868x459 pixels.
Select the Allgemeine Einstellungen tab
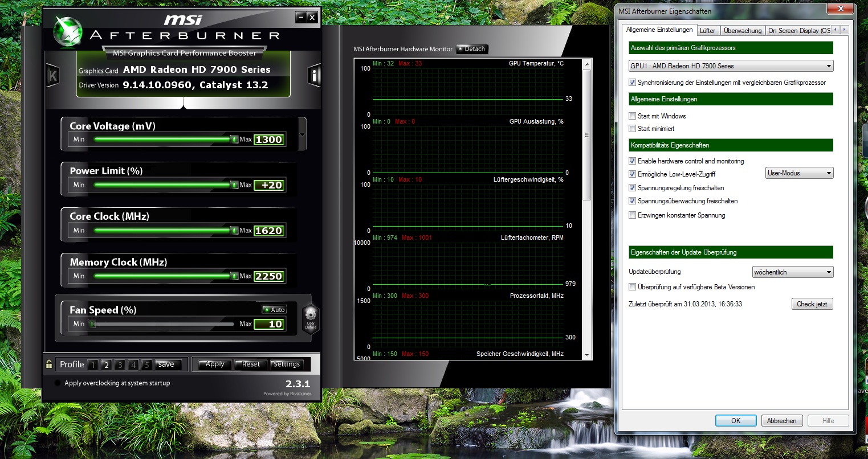pyautogui.click(x=659, y=30)
